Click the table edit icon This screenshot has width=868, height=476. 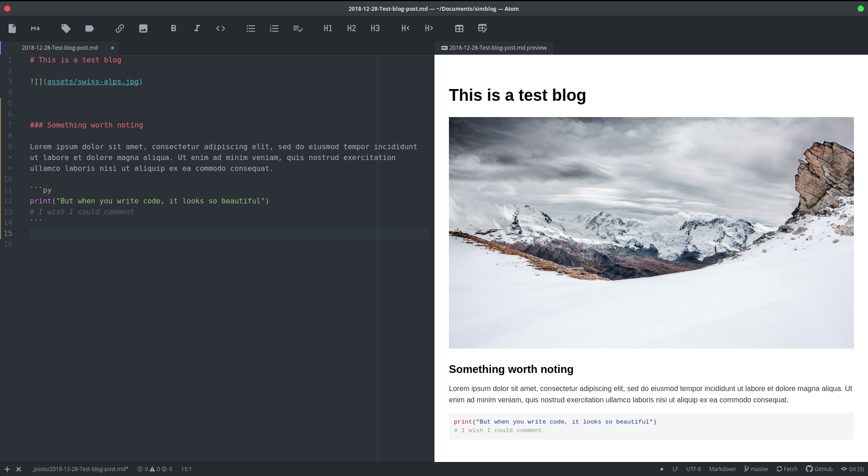(483, 28)
